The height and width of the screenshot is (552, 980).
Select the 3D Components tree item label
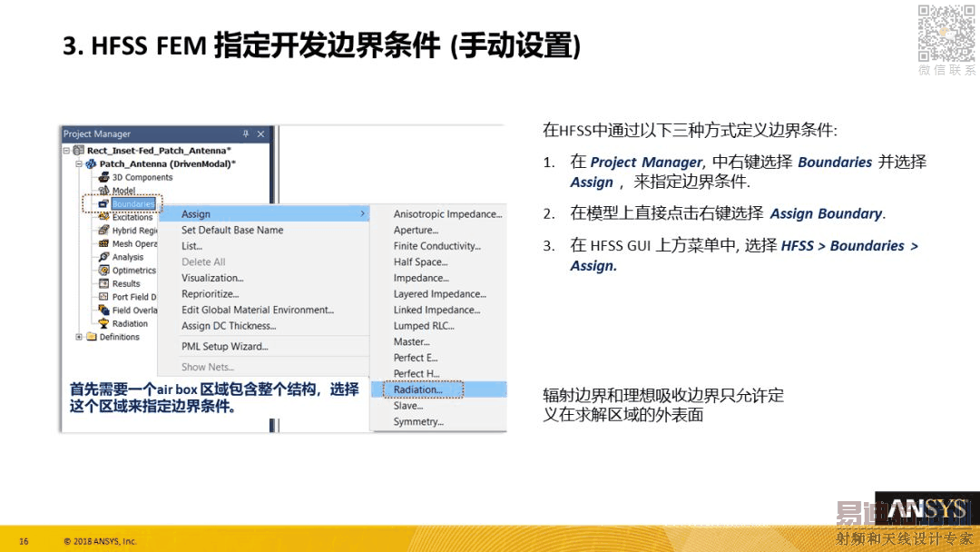point(142,178)
